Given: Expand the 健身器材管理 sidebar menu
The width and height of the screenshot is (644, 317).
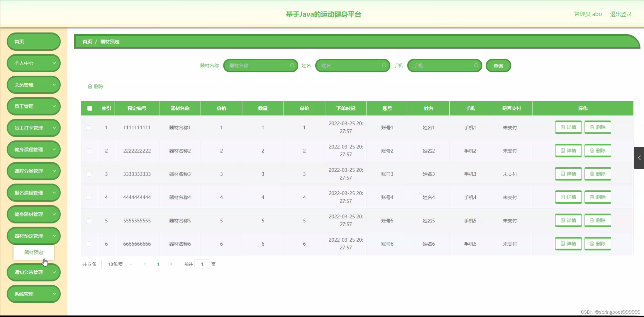Looking at the screenshot, I should [x=34, y=214].
